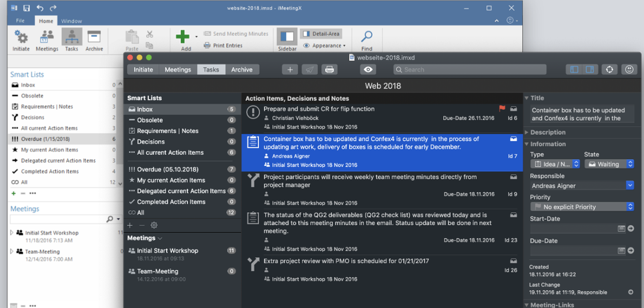644x308 pixels.
Task: Open the Meetings header dropdown in Mac sidebar
Action: (x=160, y=239)
